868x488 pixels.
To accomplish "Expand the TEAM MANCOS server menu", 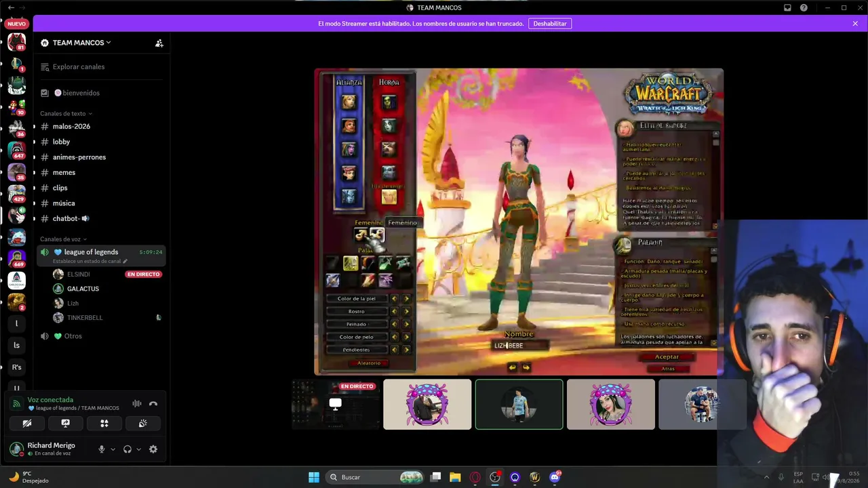I will point(82,43).
